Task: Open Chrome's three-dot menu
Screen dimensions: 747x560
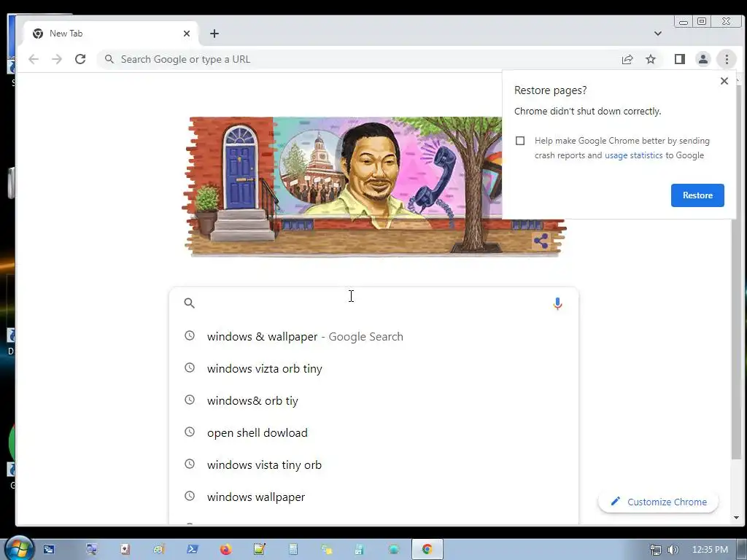Action: click(x=727, y=59)
